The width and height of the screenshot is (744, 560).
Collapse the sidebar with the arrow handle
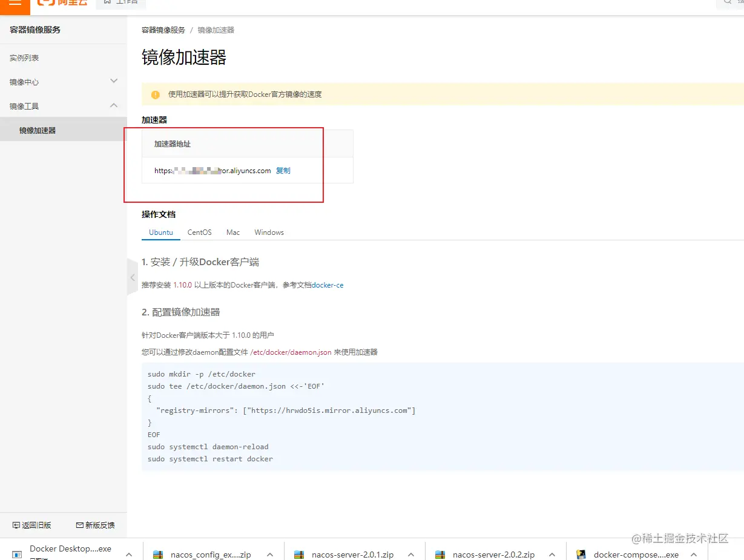coord(133,277)
